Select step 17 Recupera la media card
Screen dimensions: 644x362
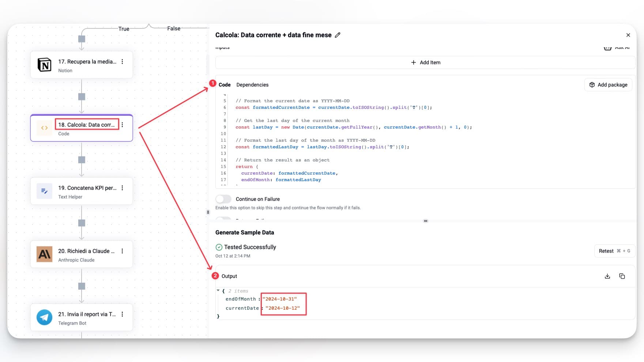click(x=82, y=65)
